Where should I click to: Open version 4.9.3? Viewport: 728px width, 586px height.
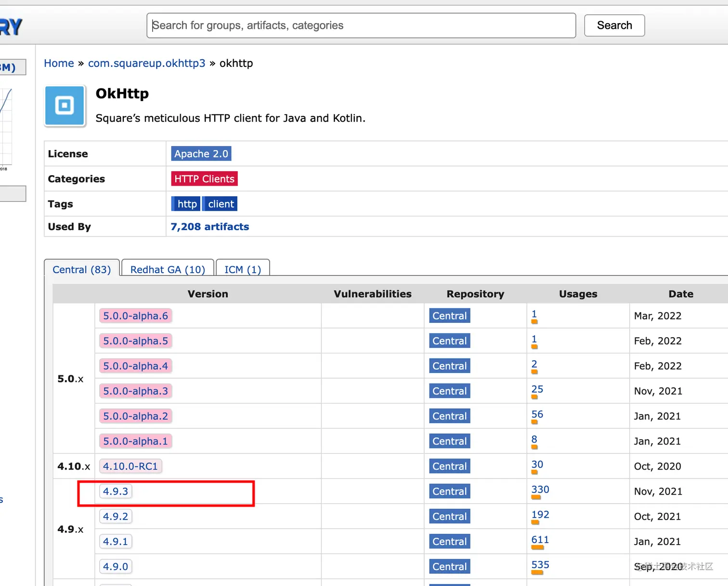pos(116,491)
